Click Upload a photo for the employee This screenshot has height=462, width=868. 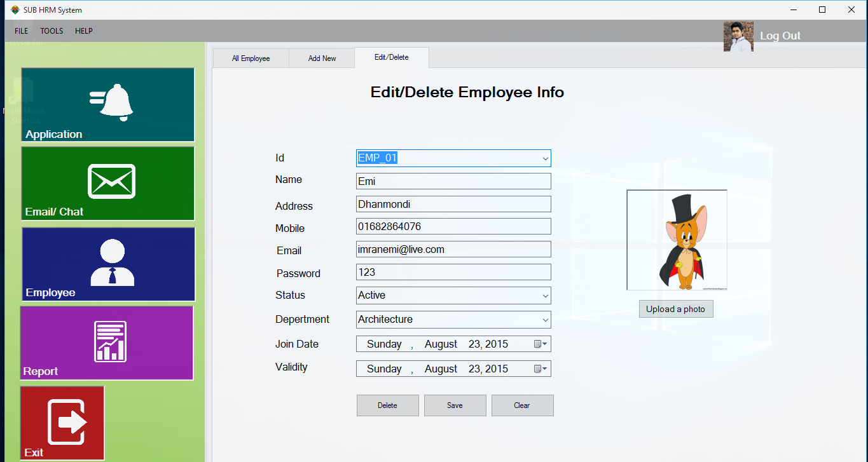[x=676, y=309]
